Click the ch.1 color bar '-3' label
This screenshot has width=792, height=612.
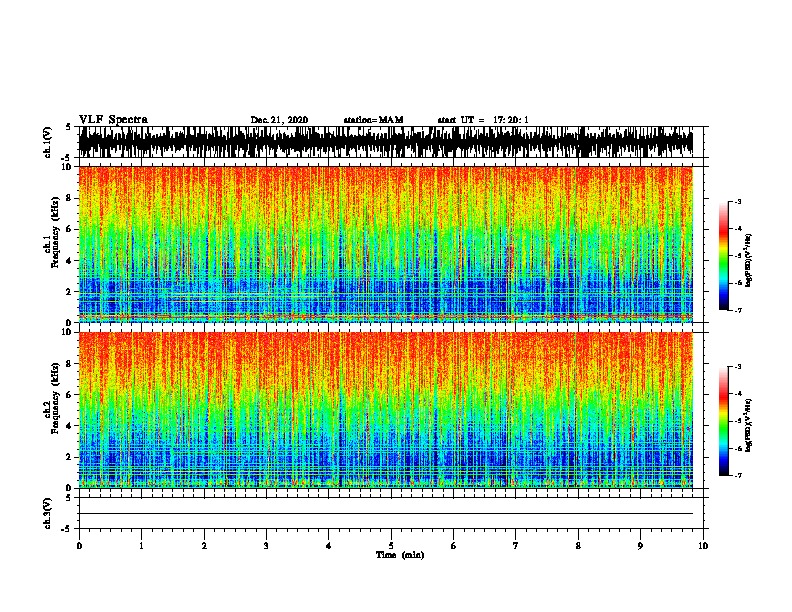(737, 201)
